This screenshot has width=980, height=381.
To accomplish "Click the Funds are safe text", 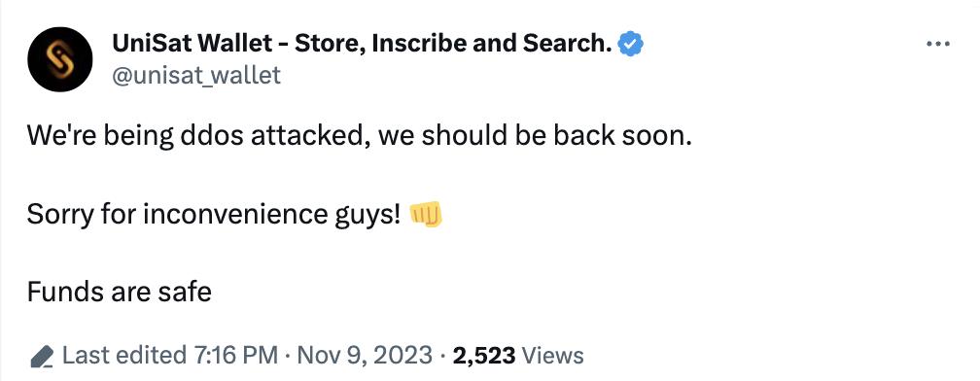I will [120, 292].
